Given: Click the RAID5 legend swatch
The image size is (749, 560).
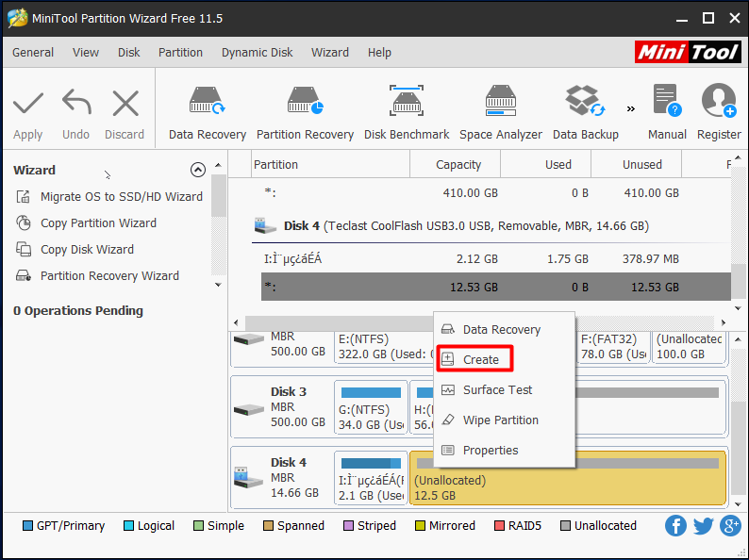Looking at the screenshot, I should coord(499,526).
